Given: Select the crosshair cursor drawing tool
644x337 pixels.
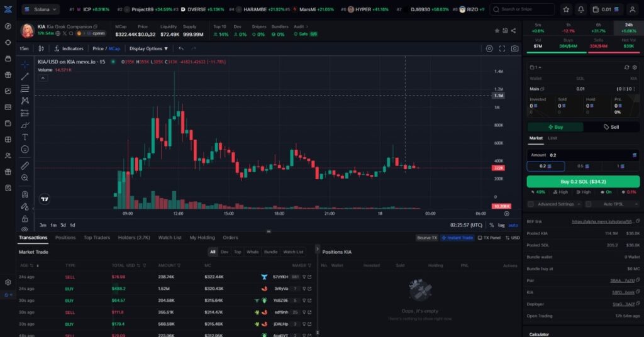Looking at the screenshot, I should point(25,64).
